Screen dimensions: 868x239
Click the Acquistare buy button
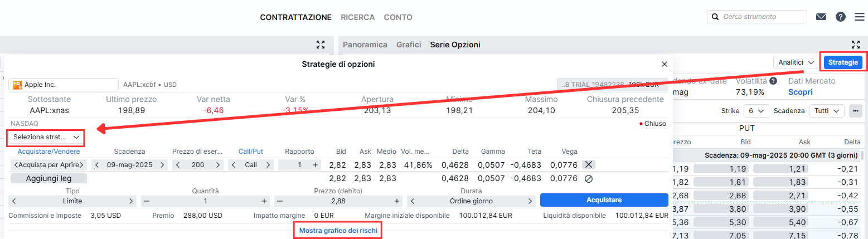(604, 200)
